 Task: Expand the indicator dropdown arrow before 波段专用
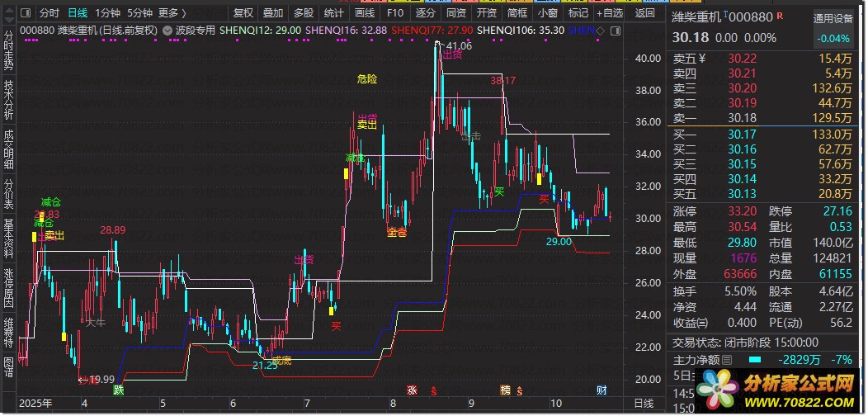coord(167,31)
